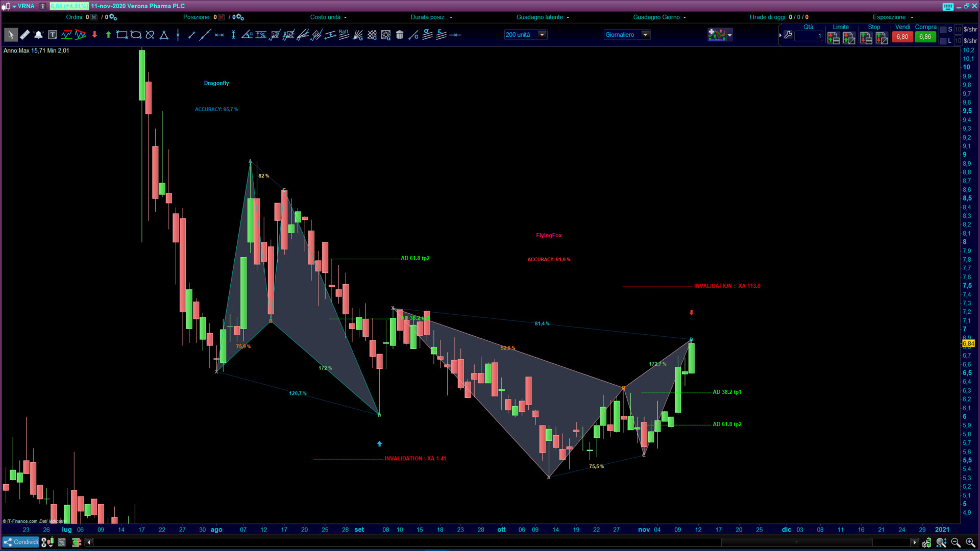Toggle the L limit checkbox
This screenshot has height=551, width=980.
943,41
